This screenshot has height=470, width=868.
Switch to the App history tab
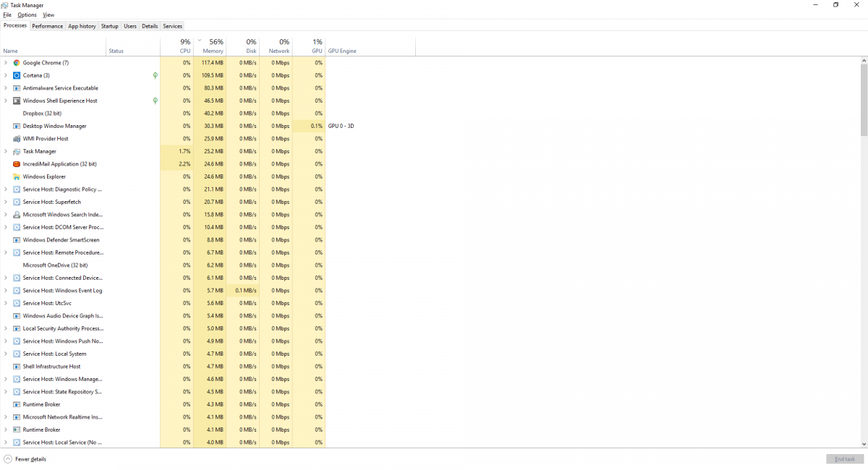82,26
